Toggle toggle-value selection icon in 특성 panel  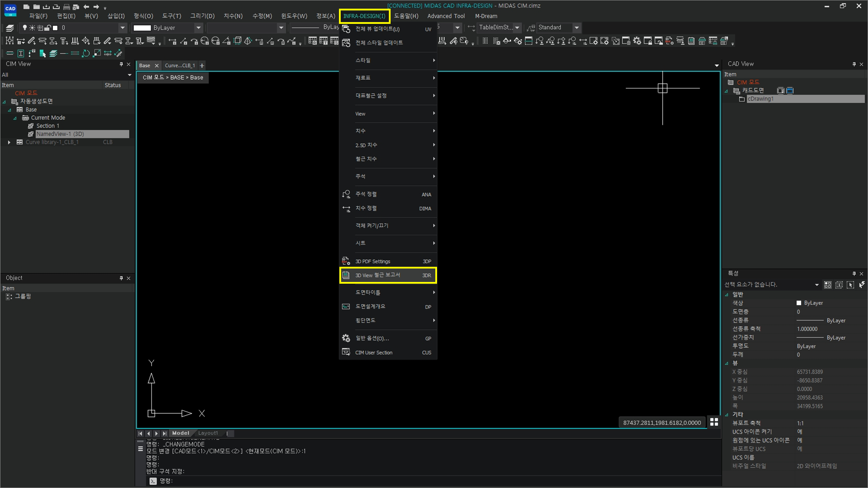[x=839, y=285]
